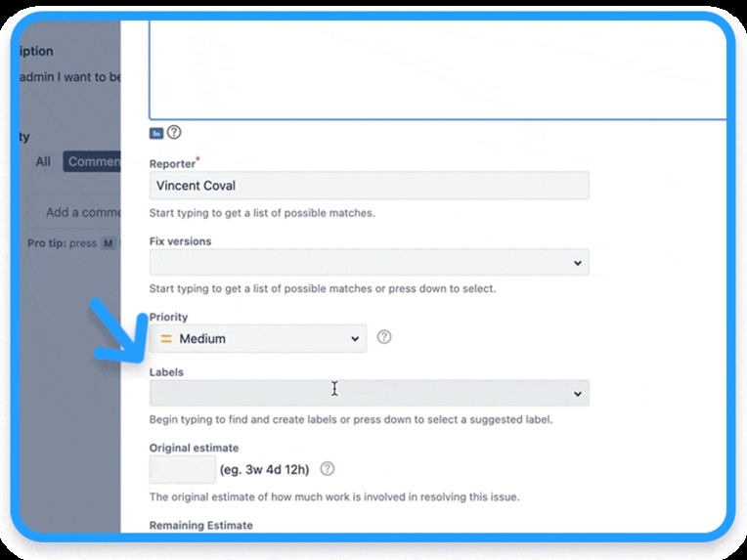Open the description editor help icon

point(174,132)
